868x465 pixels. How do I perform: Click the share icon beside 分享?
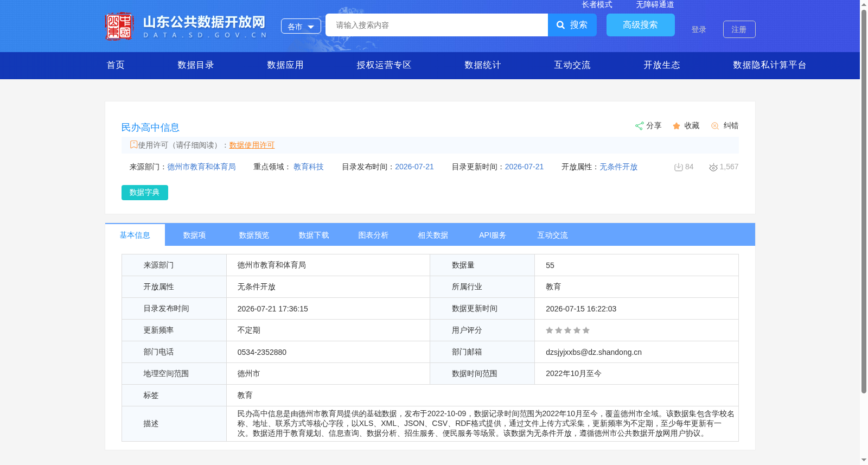coord(640,126)
